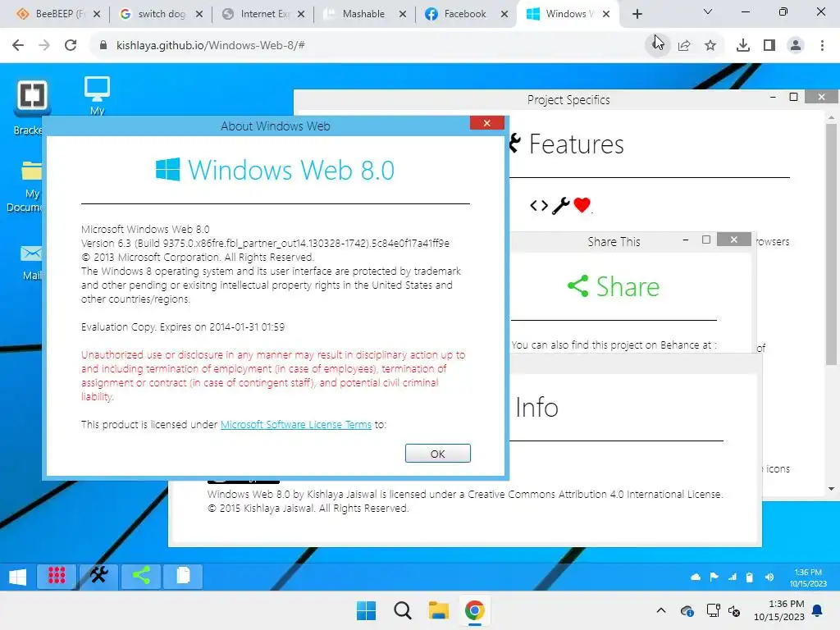Click the flag icon in Web 8 tray
840x630 pixels.
[714, 577]
